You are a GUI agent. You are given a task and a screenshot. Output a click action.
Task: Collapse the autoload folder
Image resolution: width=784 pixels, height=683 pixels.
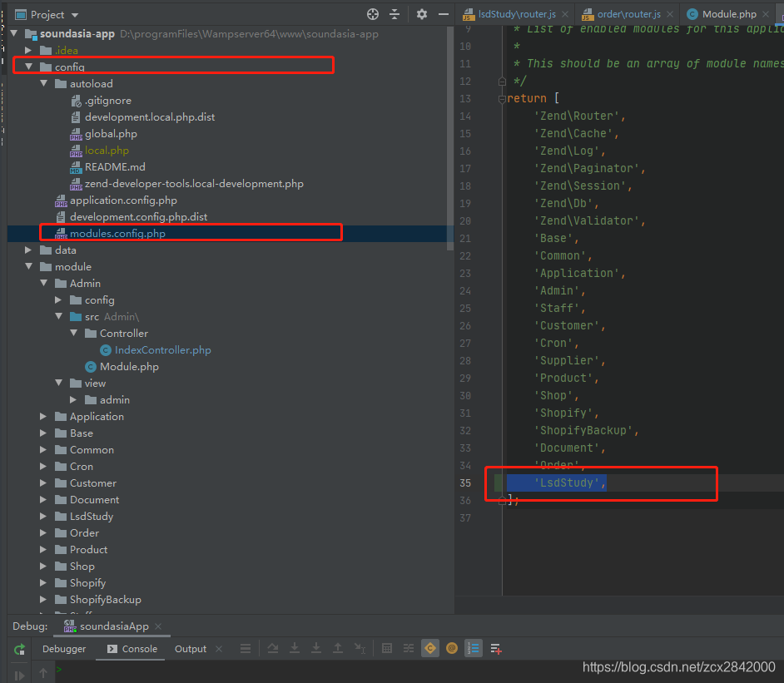pyautogui.click(x=44, y=83)
